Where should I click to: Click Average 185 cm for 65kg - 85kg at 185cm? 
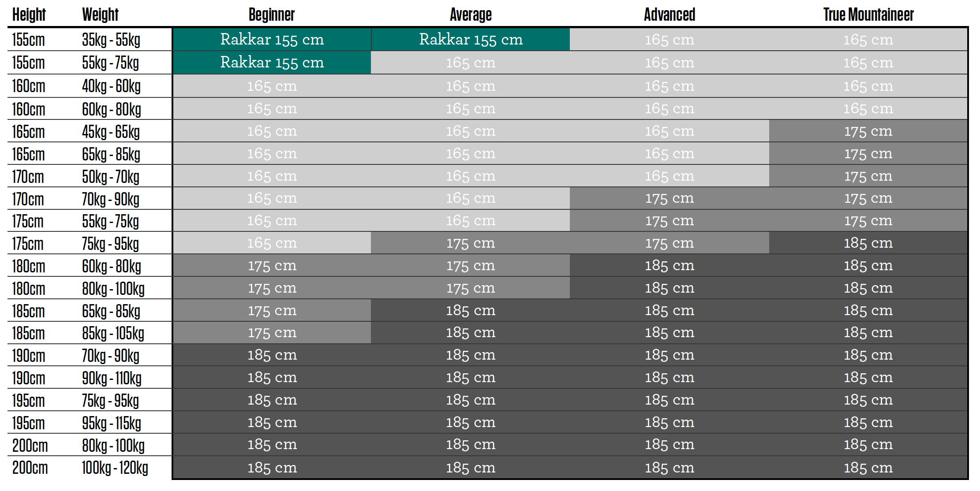pos(471,310)
